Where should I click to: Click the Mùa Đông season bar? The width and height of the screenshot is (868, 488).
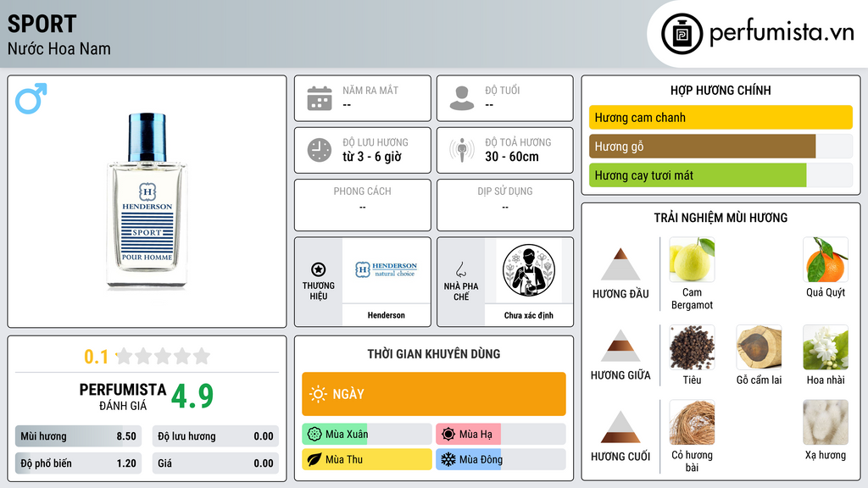pos(500,459)
